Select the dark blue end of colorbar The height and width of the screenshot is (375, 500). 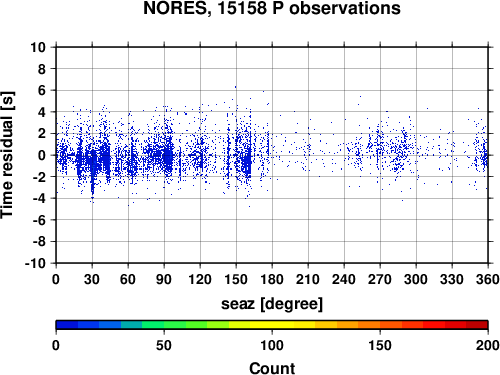click(67, 325)
